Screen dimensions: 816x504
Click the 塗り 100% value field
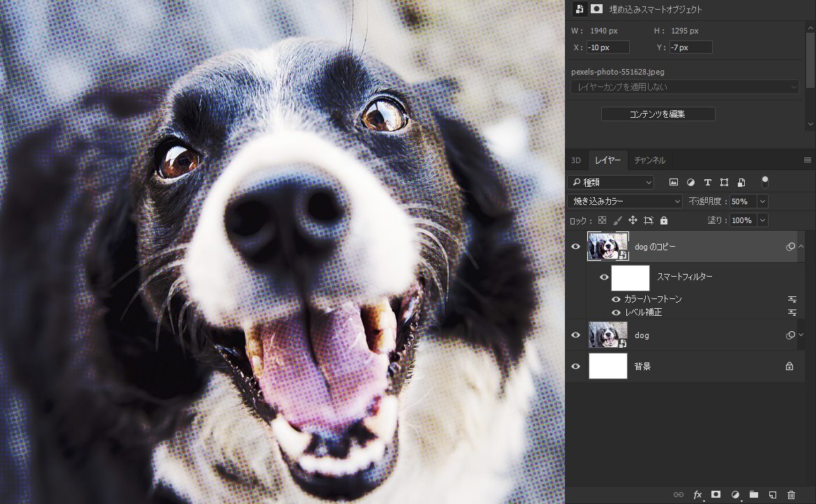(x=743, y=220)
